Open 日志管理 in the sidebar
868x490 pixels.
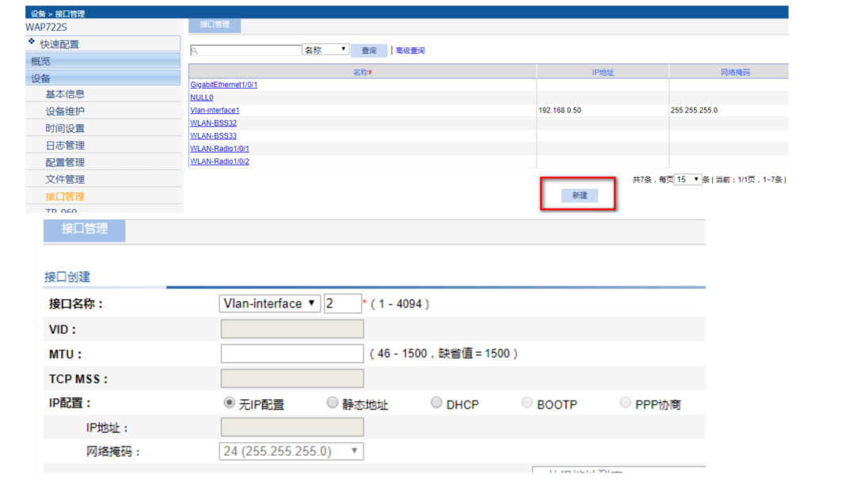(x=65, y=146)
